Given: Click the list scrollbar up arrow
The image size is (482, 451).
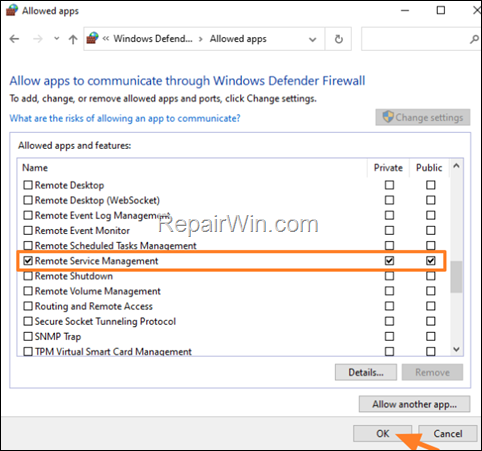Looking at the screenshot, I should point(456,166).
